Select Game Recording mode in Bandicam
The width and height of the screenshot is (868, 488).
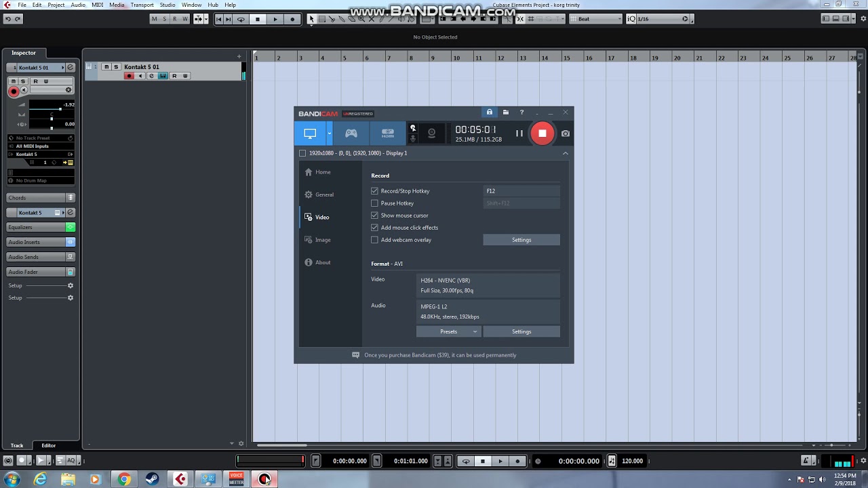click(x=351, y=134)
